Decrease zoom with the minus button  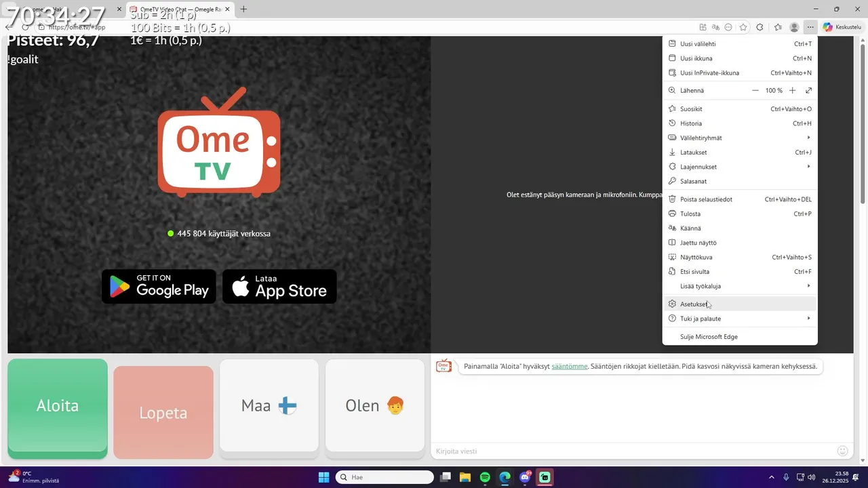(x=755, y=91)
